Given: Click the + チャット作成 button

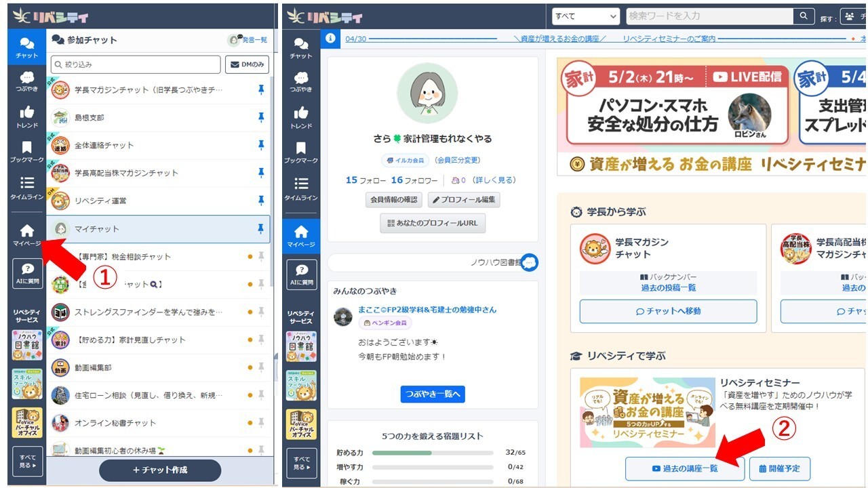Looking at the screenshot, I should click(x=160, y=470).
